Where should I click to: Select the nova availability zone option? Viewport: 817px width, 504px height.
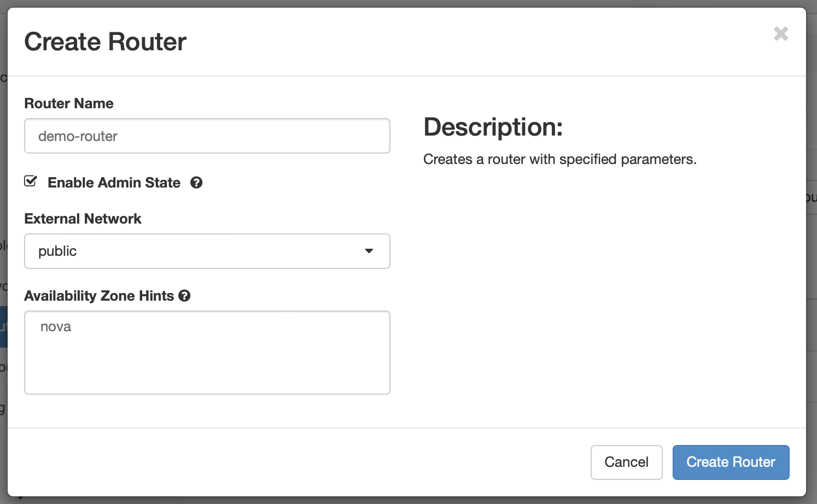coord(56,327)
